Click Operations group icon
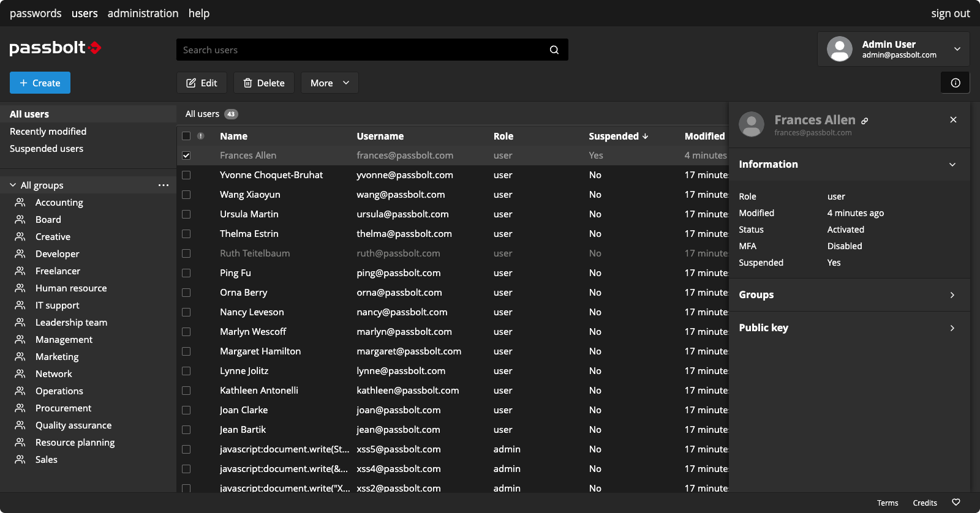Image resolution: width=980 pixels, height=513 pixels. tap(20, 391)
